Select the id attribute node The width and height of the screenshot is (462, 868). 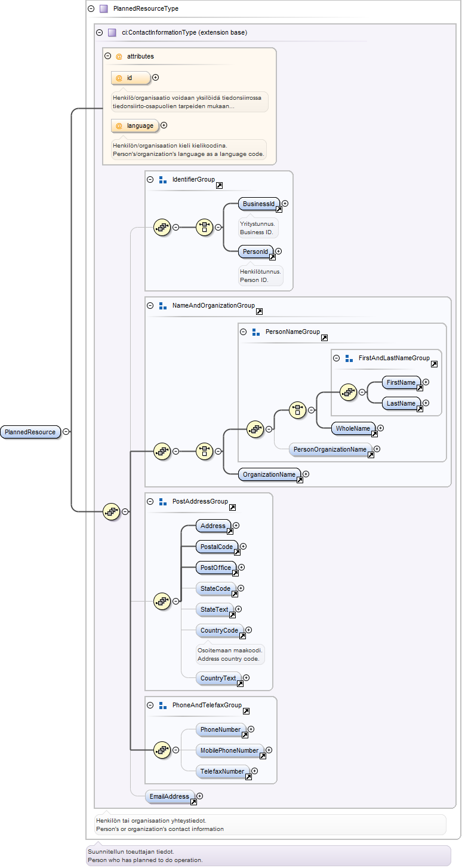[x=131, y=78]
